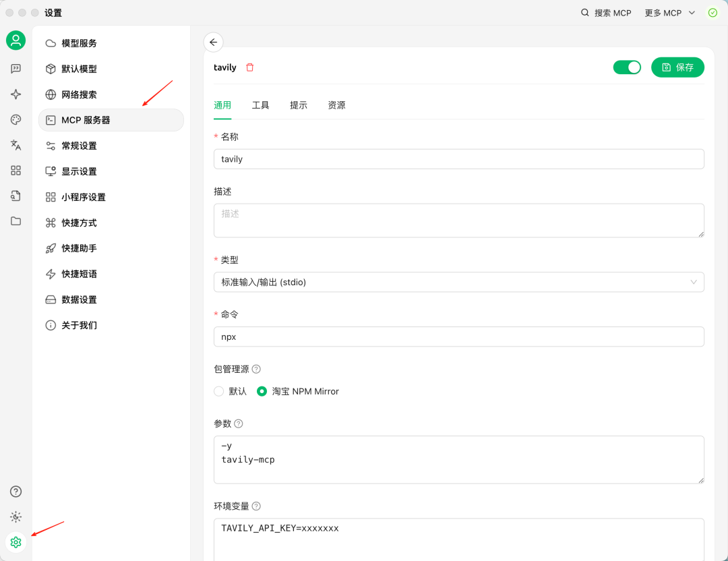
Task: Click the 保存 save button
Action: tap(677, 67)
